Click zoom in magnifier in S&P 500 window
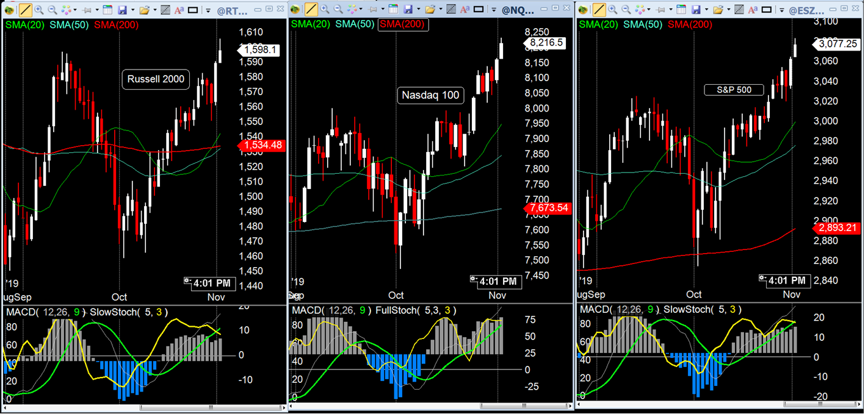The width and height of the screenshot is (868, 414). 612,10
